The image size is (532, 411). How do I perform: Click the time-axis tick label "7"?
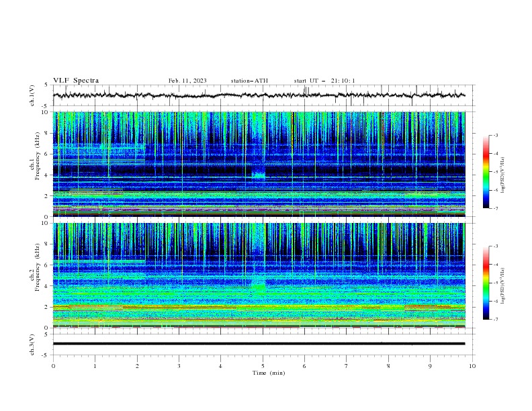pos(347,366)
